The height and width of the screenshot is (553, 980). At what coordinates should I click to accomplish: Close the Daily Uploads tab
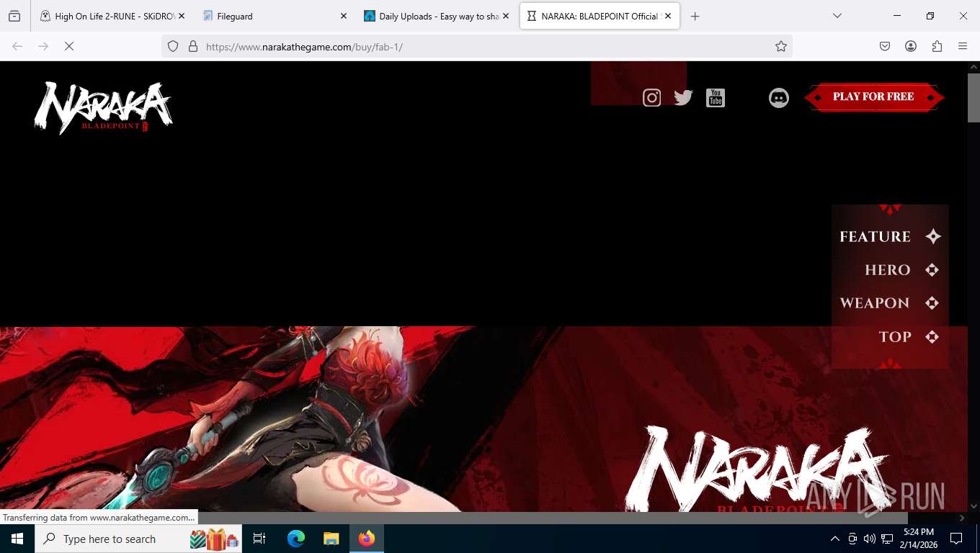505,16
